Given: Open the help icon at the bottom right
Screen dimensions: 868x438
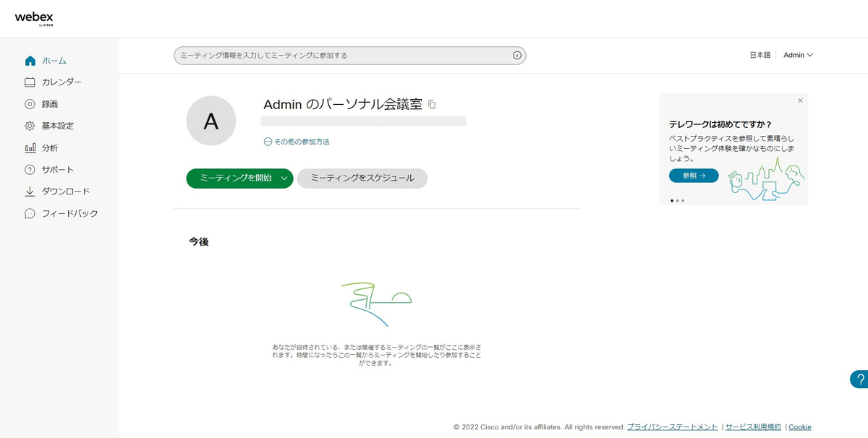Looking at the screenshot, I should pos(860,378).
